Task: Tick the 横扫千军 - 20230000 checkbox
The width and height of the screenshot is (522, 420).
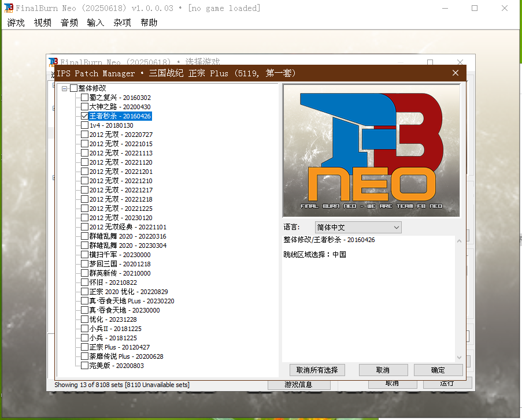Action: [84, 255]
